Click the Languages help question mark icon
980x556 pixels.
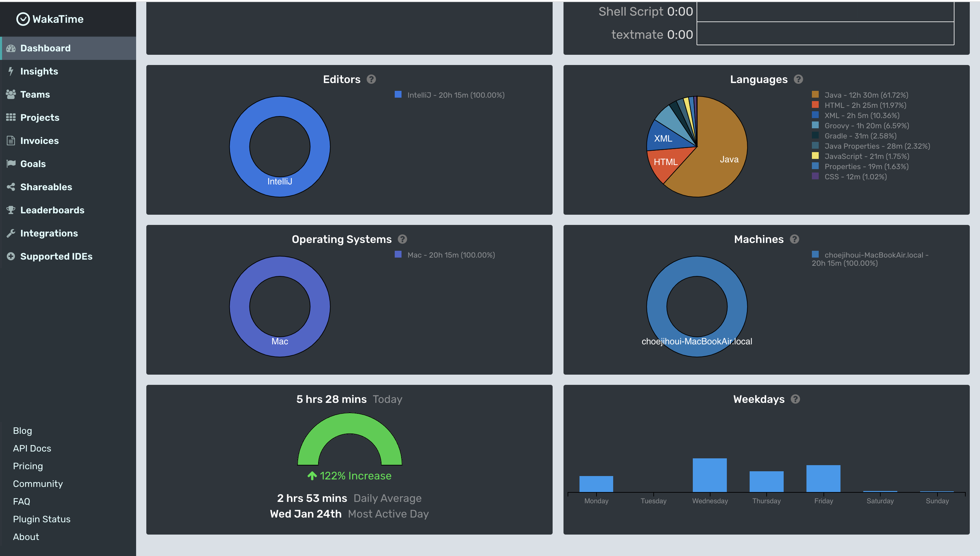point(798,79)
